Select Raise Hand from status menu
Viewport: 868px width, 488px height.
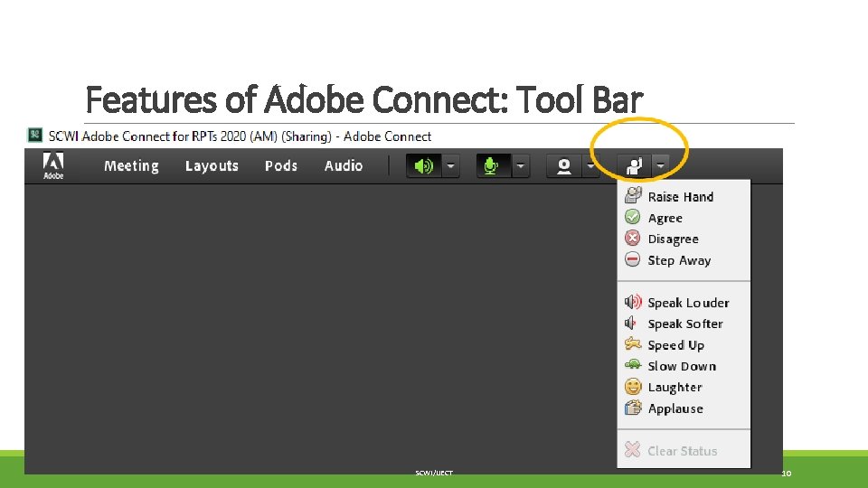pos(684,196)
